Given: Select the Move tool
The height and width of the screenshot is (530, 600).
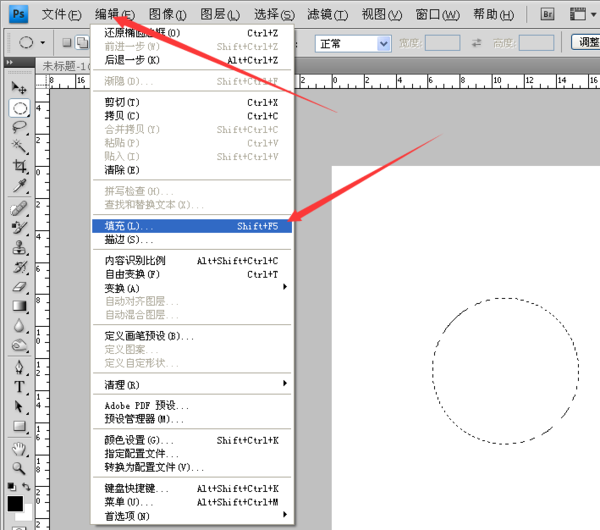Looking at the screenshot, I should 19,88.
